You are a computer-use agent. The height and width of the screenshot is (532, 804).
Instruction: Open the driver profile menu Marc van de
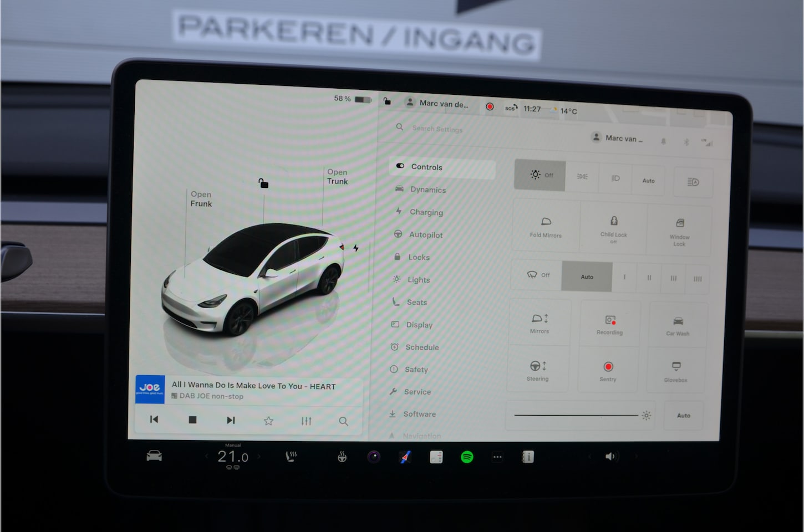pos(438,103)
